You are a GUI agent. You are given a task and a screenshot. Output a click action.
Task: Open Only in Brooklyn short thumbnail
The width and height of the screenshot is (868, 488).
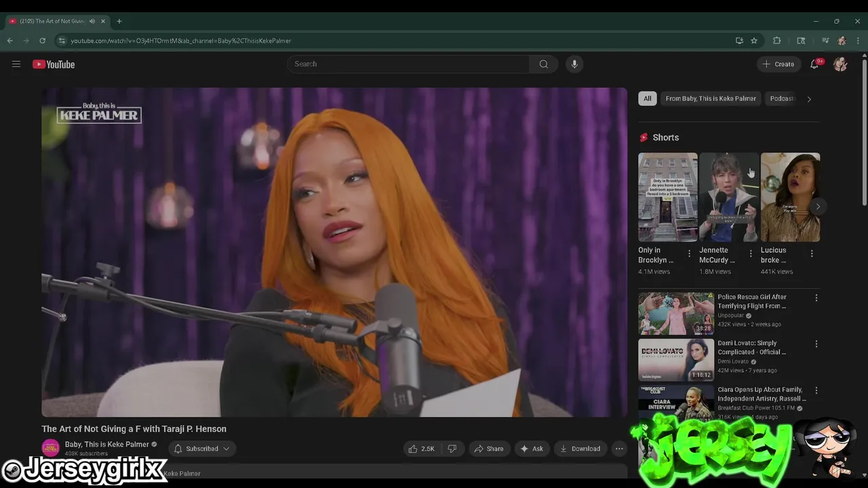click(667, 197)
